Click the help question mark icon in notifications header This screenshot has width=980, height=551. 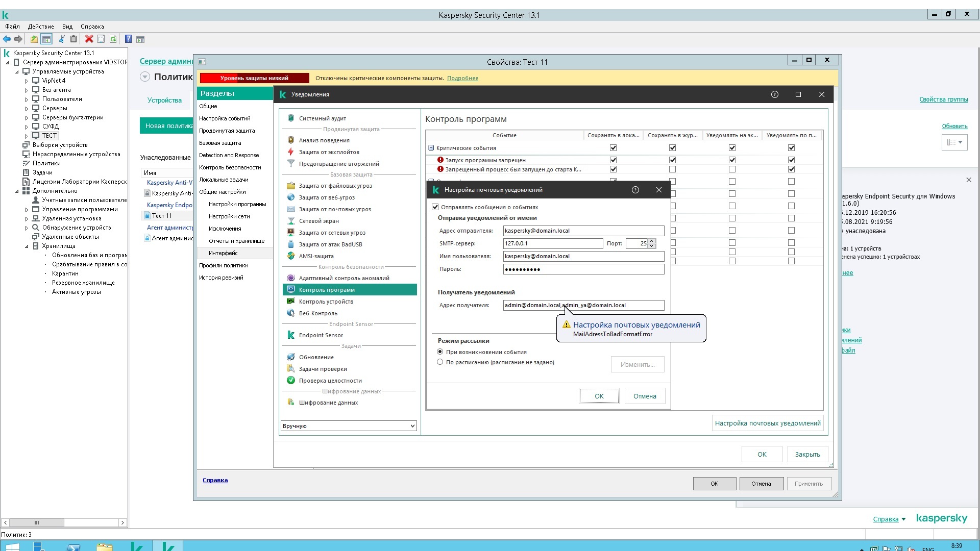(774, 94)
